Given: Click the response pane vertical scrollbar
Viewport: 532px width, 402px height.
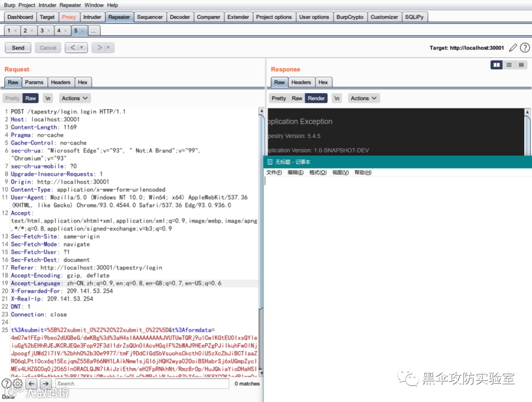Looking at the screenshot, I should [x=527, y=132].
